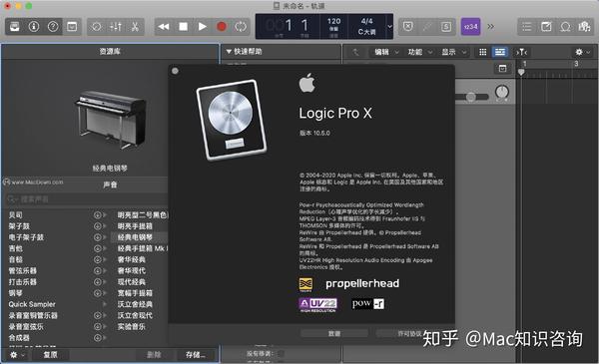Click the tempo value 120 in the LCD
This screenshot has width=599, height=364.
pyautogui.click(x=333, y=21)
